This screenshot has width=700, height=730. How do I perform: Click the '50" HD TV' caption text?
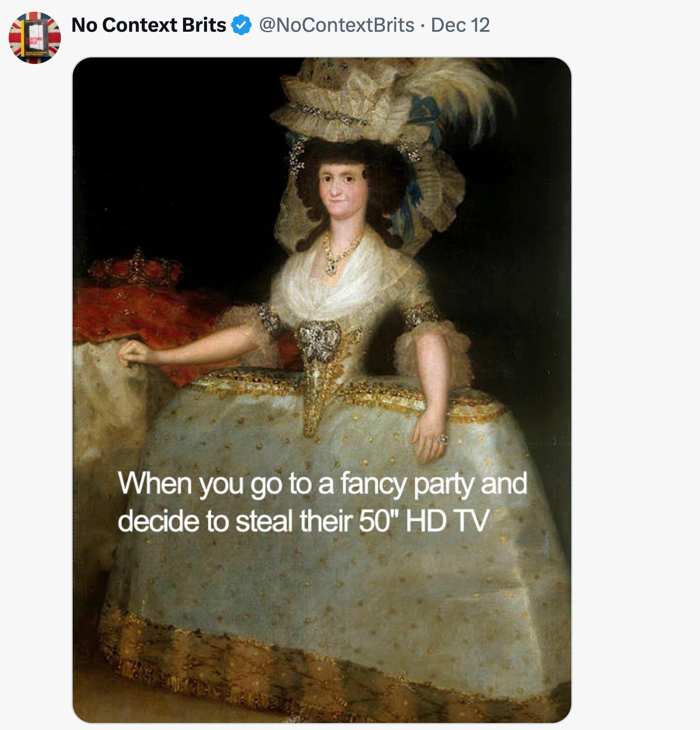click(x=424, y=521)
